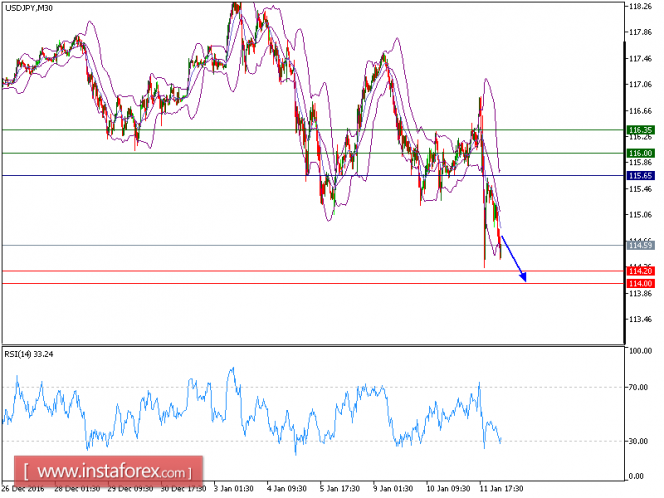Image resolution: width=664 pixels, height=498 pixels.
Task: Click the 26 Dec 2016 date label
Action: (x=23, y=488)
